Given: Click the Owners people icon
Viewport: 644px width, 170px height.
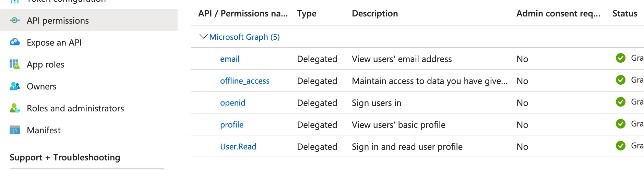Looking at the screenshot, I should [x=15, y=86].
